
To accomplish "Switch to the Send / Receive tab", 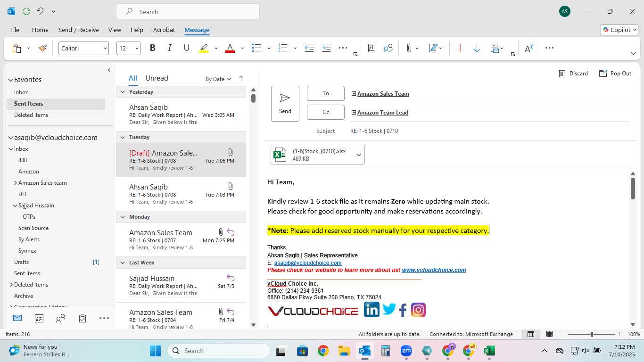I will [79, 30].
